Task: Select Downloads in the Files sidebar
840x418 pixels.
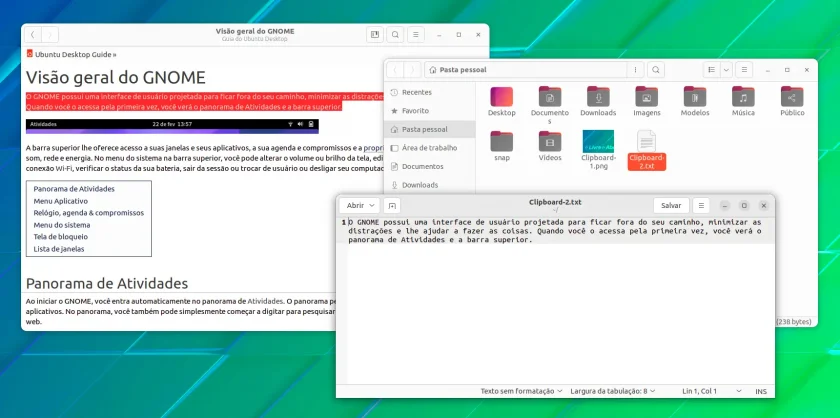Action: tap(430, 185)
